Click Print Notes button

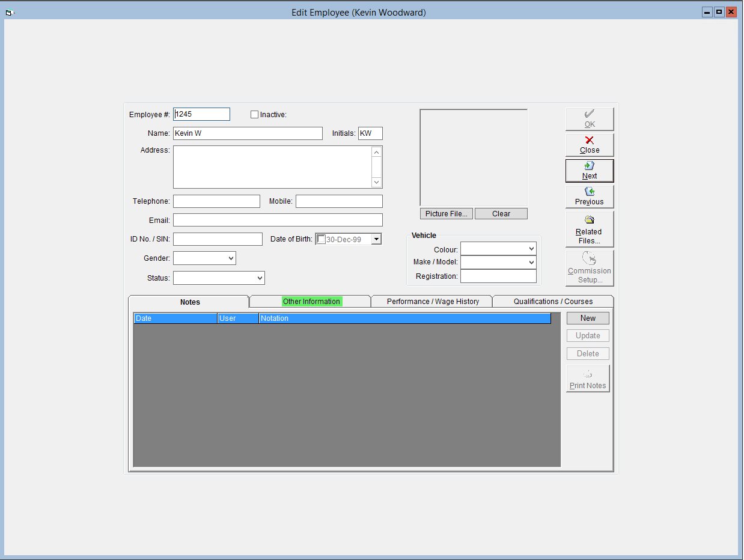(x=588, y=379)
